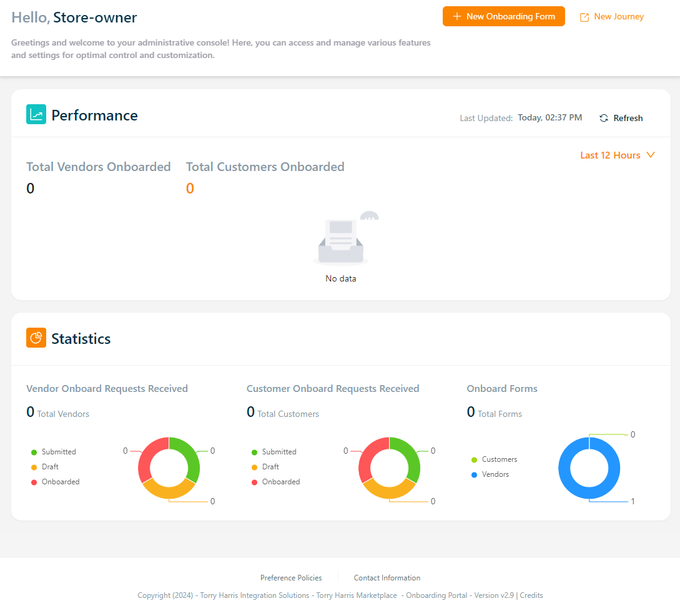Screen dimensions: 680x616
Task: Open the Contact Information link
Action: (x=387, y=578)
